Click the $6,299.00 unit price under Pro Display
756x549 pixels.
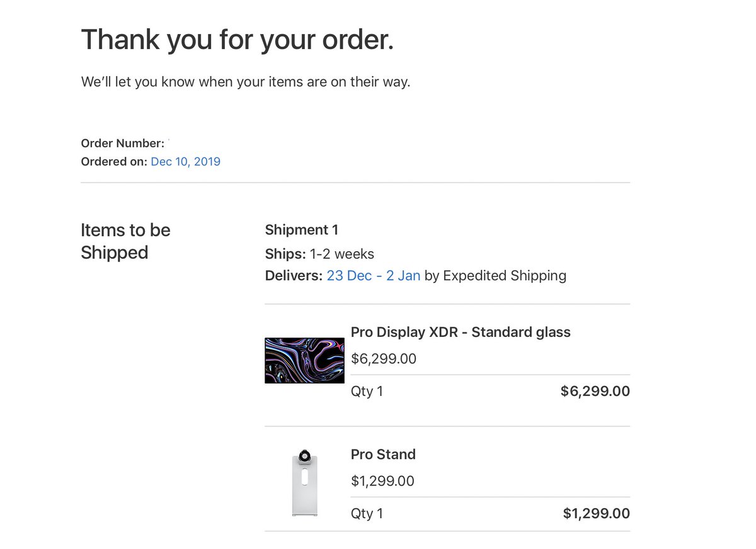[x=384, y=359]
